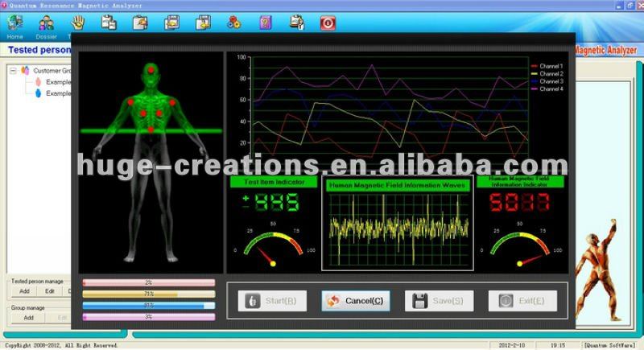Viewport: 644px width, 350px height.
Task: Select the pink Example person icon
Action: tap(38, 82)
